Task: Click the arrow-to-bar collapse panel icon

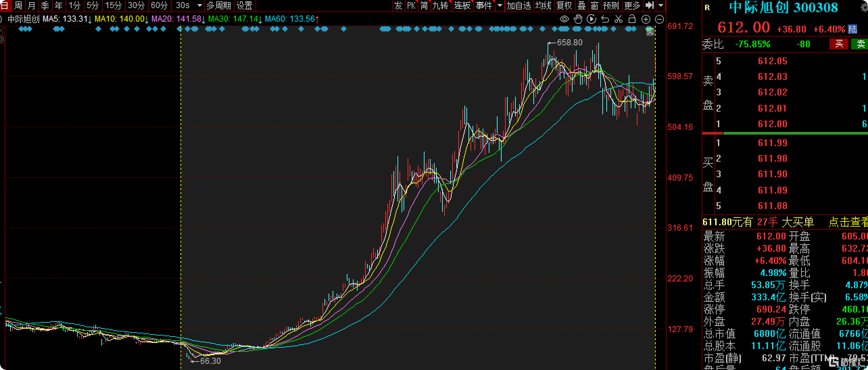Action: (x=649, y=5)
